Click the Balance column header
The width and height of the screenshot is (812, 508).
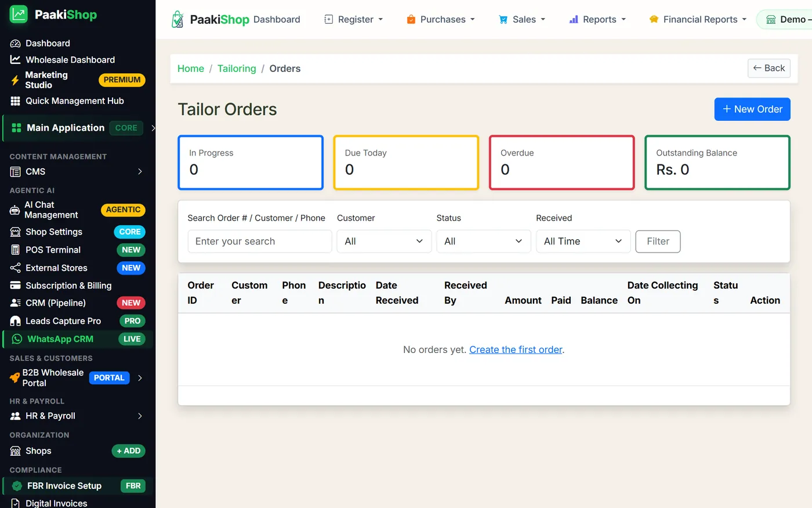[599, 301]
